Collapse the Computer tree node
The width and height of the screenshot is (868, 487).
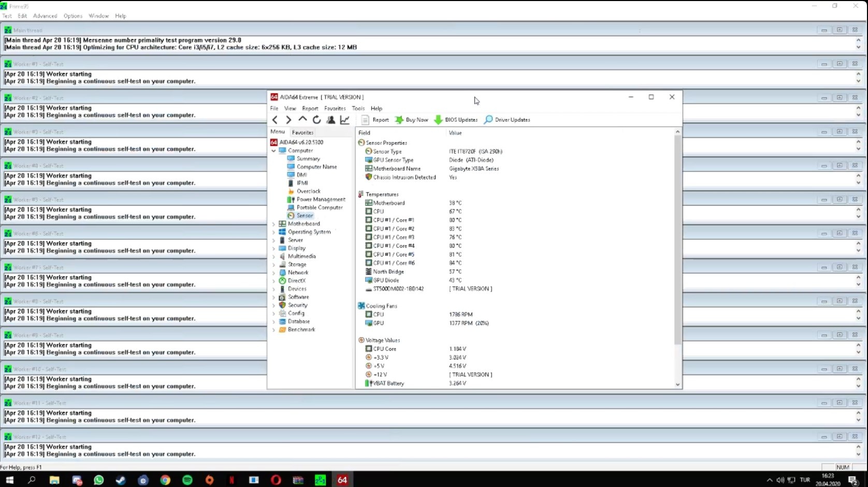tap(273, 151)
